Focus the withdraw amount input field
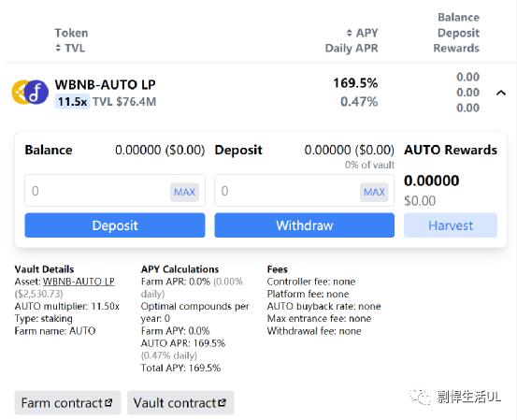This screenshot has height=420, width=517. [305, 191]
